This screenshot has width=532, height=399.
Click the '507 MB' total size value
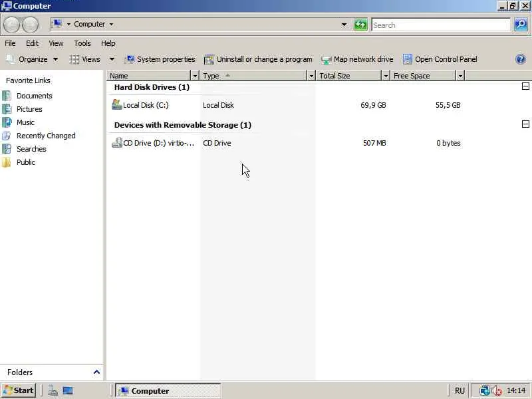[374, 143]
